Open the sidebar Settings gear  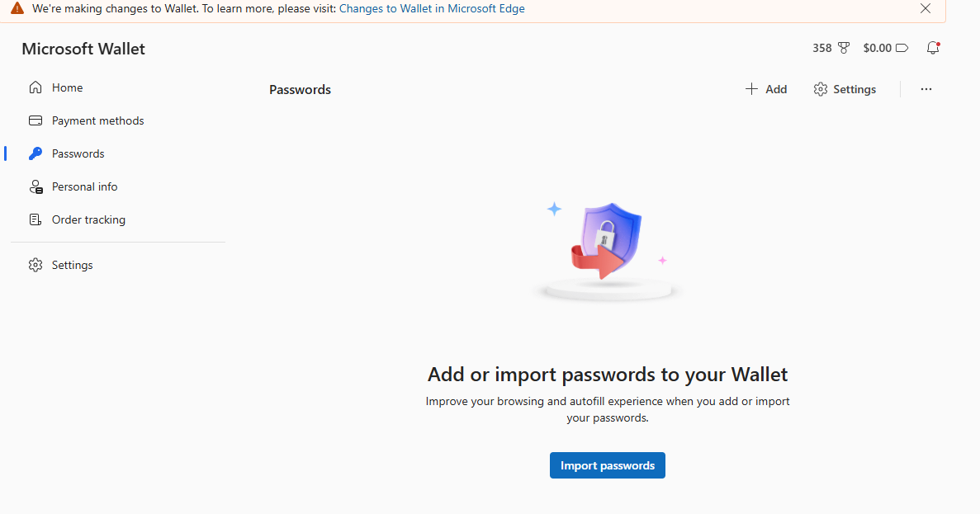click(36, 264)
